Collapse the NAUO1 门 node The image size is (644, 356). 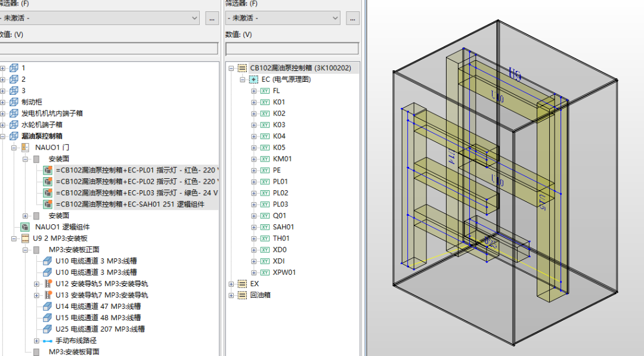tap(14, 147)
